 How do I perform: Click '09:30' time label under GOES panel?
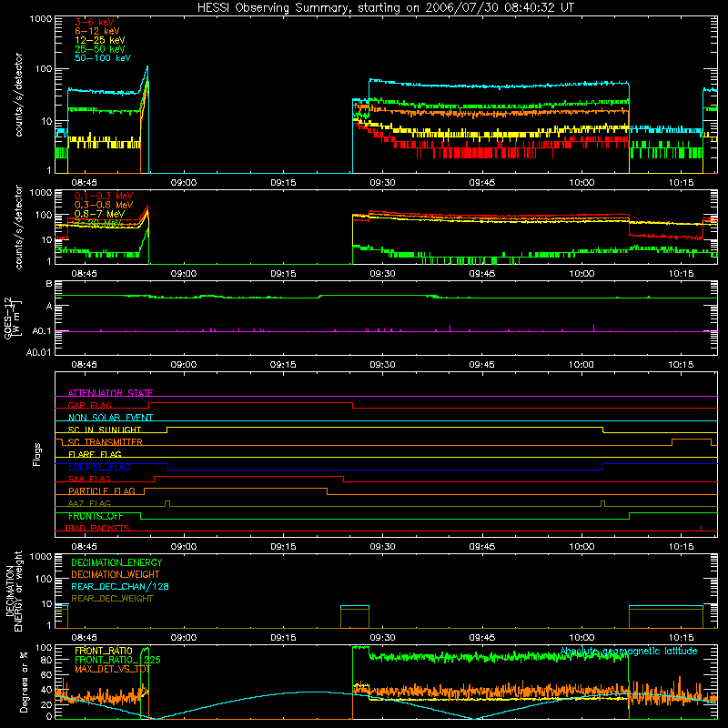382,365
